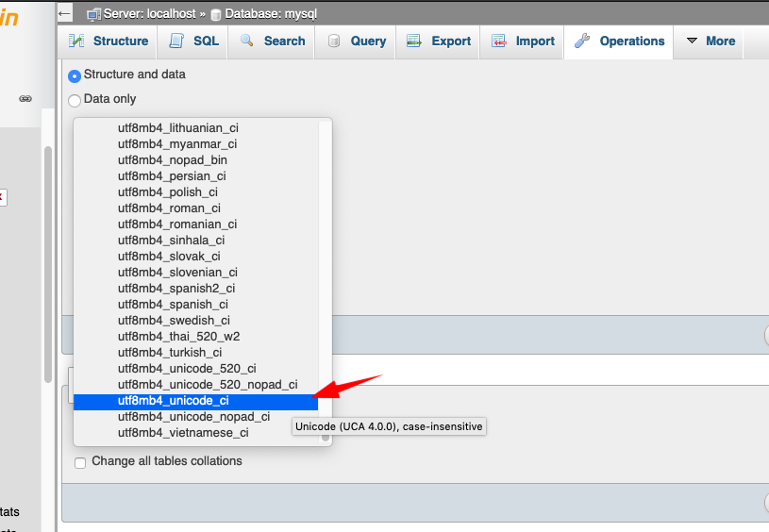Select the Data only radio option
This screenshot has width=769, height=532.
(75, 101)
